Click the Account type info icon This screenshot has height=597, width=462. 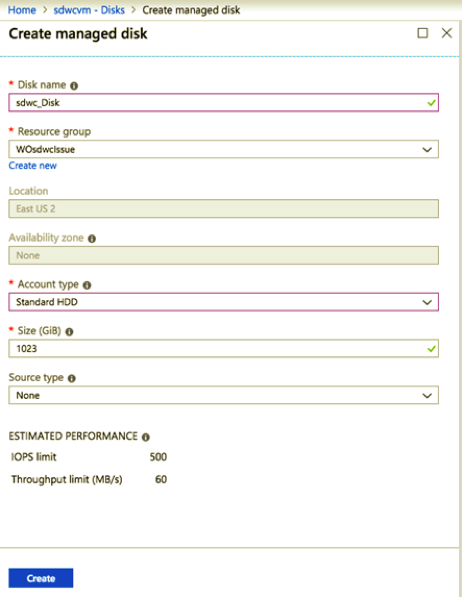[87, 285]
